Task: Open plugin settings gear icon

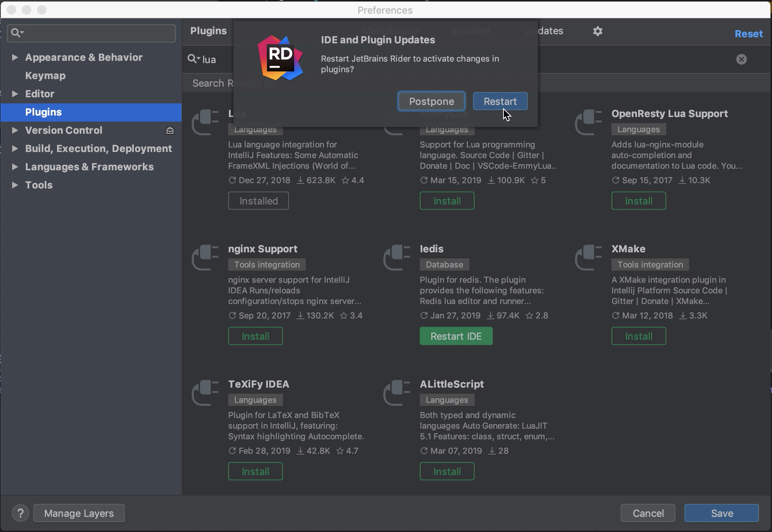Action: 598,31
